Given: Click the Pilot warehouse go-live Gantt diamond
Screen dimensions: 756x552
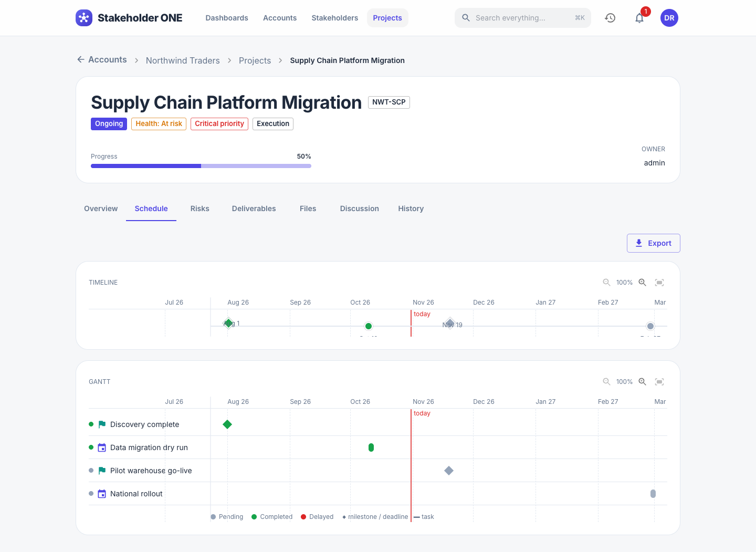Looking at the screenshot, I should (x=449, y=471).
